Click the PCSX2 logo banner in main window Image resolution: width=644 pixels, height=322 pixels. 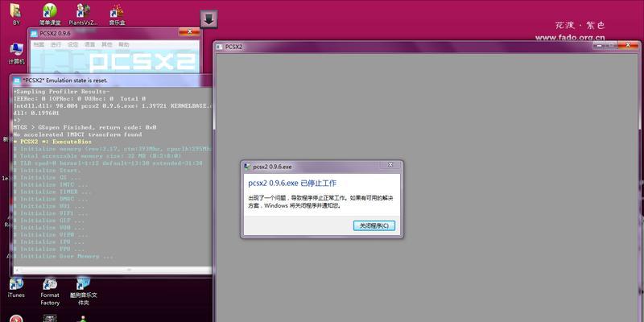click(115, 62)
